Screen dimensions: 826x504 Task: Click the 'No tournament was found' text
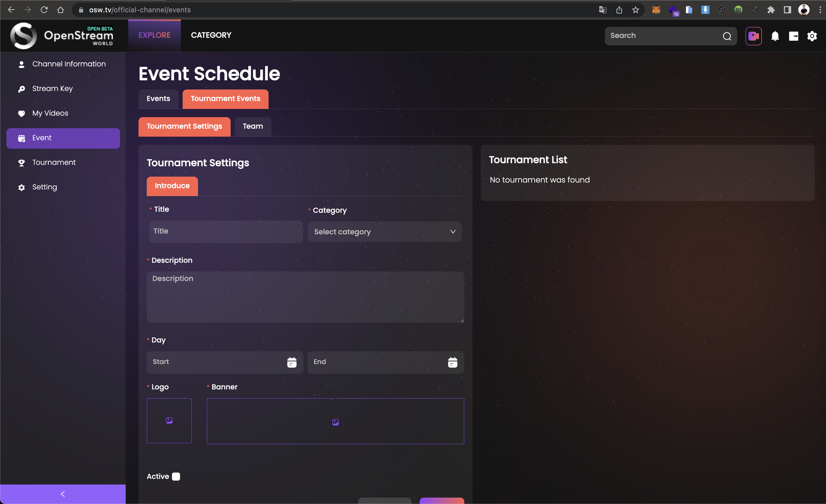click(x=540, y=180)
